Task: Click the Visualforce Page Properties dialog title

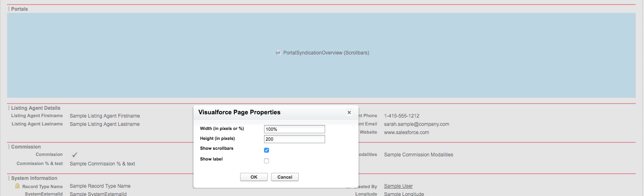Action: click(239, 112)
